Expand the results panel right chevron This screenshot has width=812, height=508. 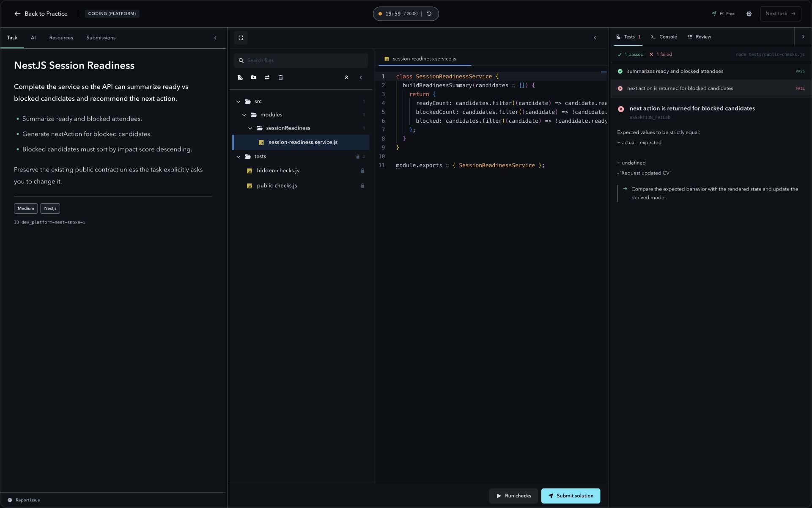click(803, 37)
